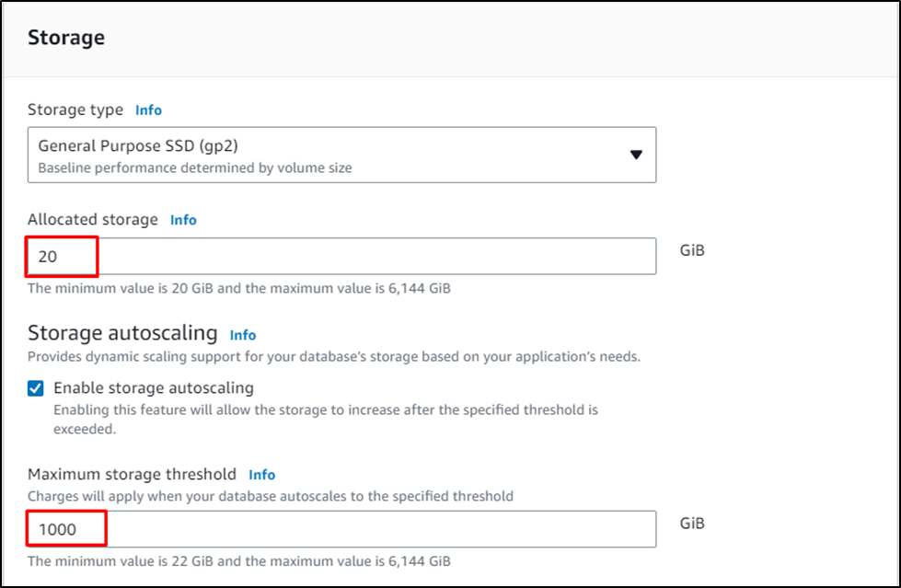Click inside the Allocated storage field
The width and height of the screenshot is (901, 588).
point(276,256)
